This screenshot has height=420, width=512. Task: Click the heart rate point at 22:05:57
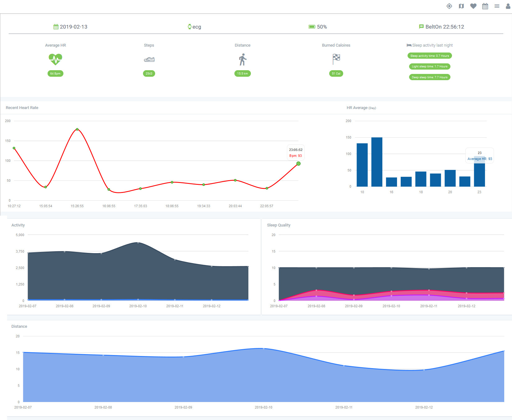click(267, 188)
